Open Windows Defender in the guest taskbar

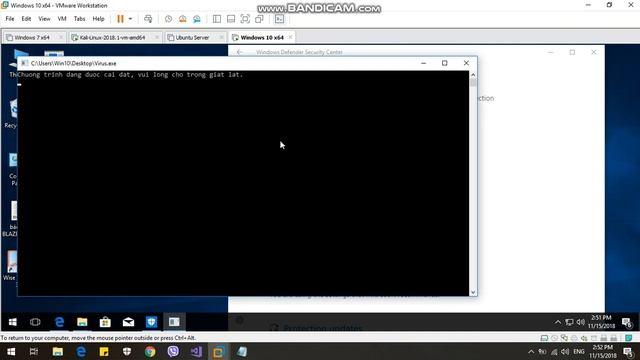click(x=151, y=322)
